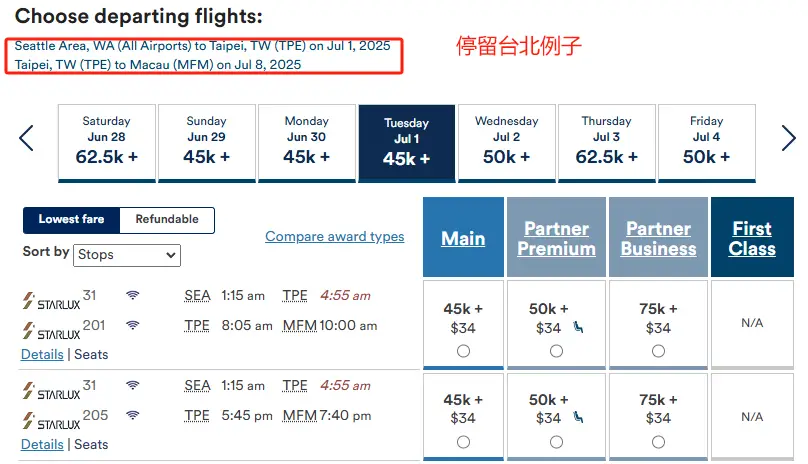This screenshot has width=808, height=464.
Task: Click seat icon in second Partner Premium fare
Action: 580,418
